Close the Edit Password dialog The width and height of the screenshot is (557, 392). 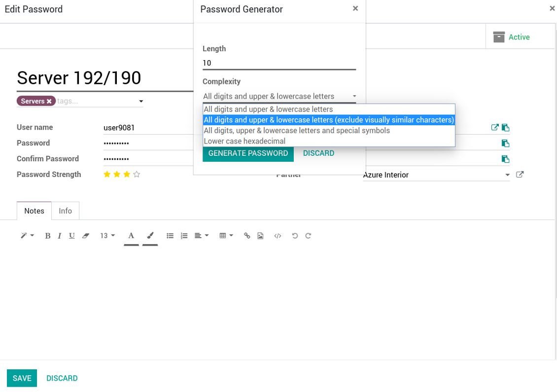pyautogui.click(x=552, y=8)
